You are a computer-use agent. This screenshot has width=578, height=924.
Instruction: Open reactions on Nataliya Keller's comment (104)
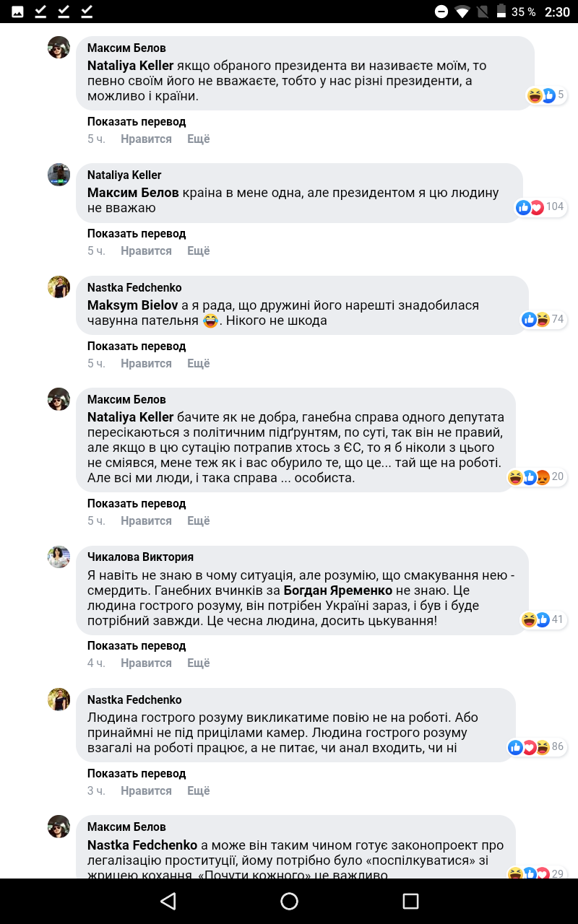click(x=540, y=207)
